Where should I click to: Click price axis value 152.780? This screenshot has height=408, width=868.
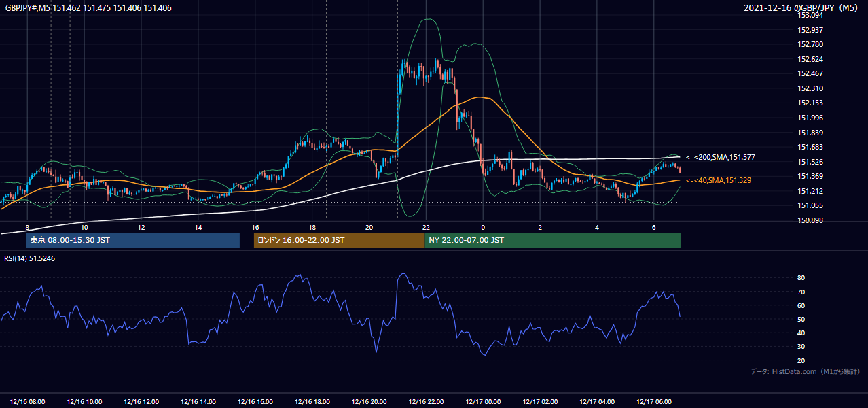(810, 44)
